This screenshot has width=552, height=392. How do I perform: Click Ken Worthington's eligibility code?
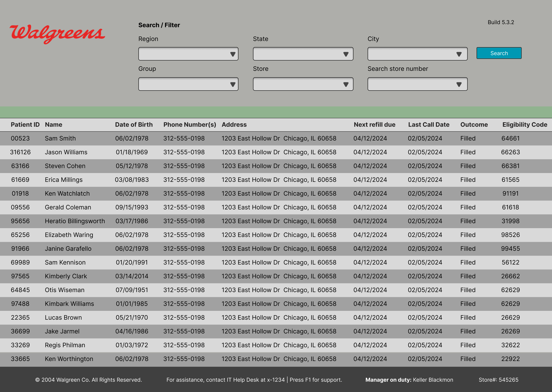tap(510, 359)
